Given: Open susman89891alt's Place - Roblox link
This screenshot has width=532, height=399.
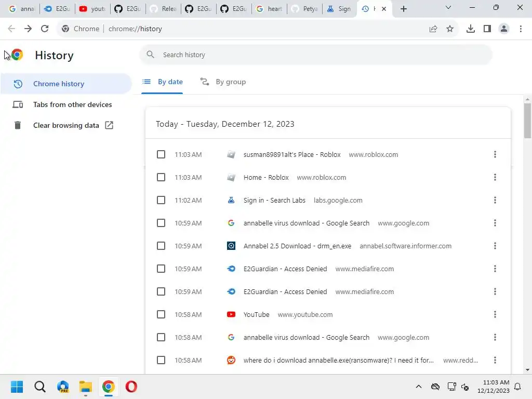Looking at the screenshot, I should [292, 154].
